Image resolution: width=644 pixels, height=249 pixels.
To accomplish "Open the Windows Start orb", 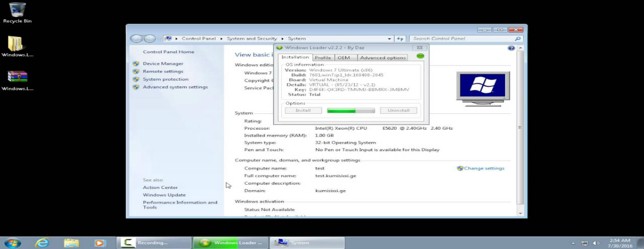I will [x=12, y=243].
